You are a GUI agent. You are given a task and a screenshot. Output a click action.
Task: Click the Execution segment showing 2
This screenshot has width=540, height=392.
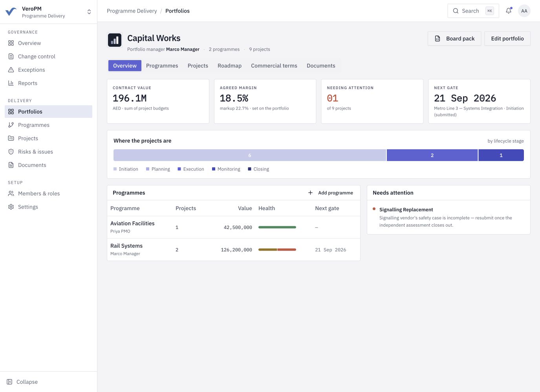tap(432, 155)
